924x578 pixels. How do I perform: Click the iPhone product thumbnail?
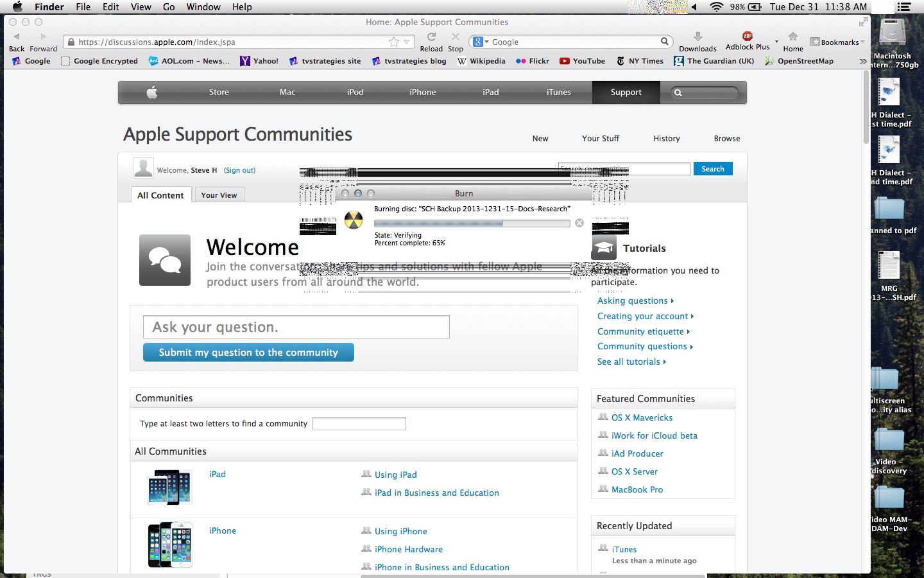pos(170,545)
